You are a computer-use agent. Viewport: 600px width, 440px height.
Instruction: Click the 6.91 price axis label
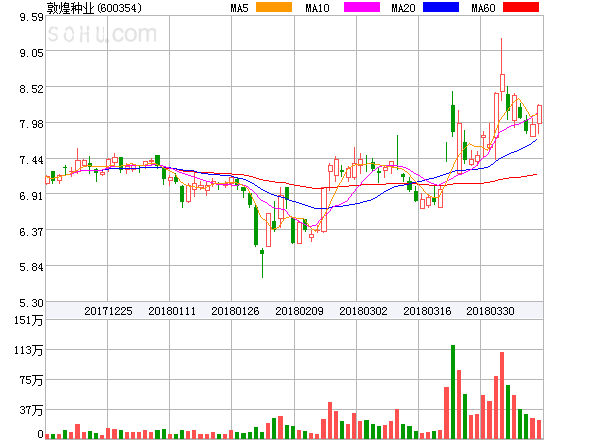click(x=31, y=196)
